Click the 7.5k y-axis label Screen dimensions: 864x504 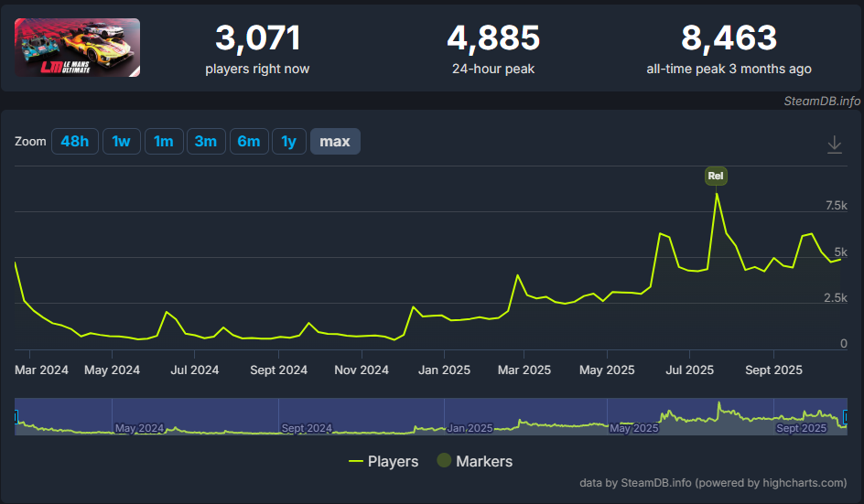click(837, 206)
